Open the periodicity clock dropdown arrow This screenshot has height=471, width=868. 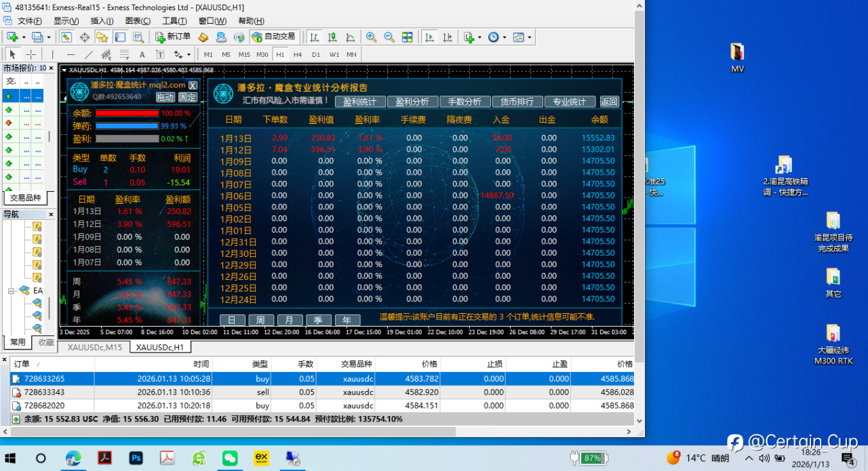click(x=504, y=37)
